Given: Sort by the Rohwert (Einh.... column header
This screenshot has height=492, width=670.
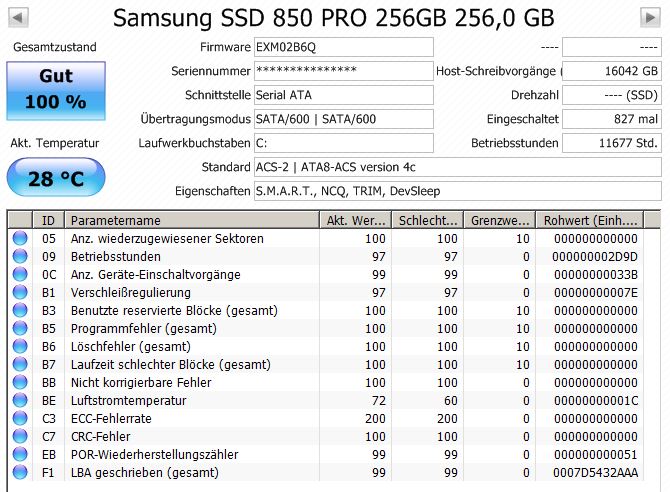Looking at the screenshot, I should point(590,220).
